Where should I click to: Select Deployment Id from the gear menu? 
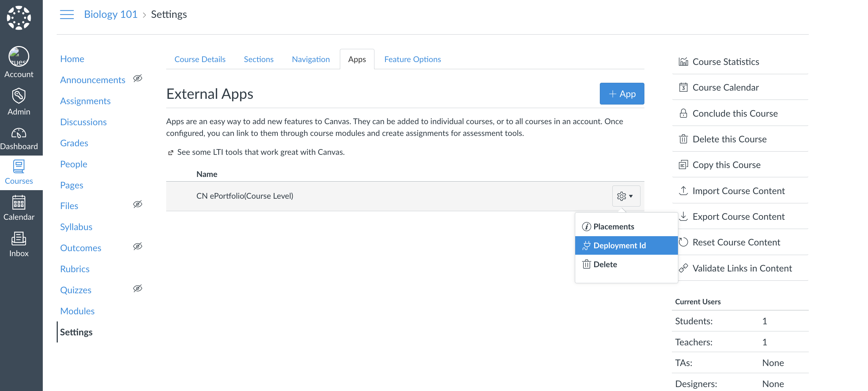(619, 245)
